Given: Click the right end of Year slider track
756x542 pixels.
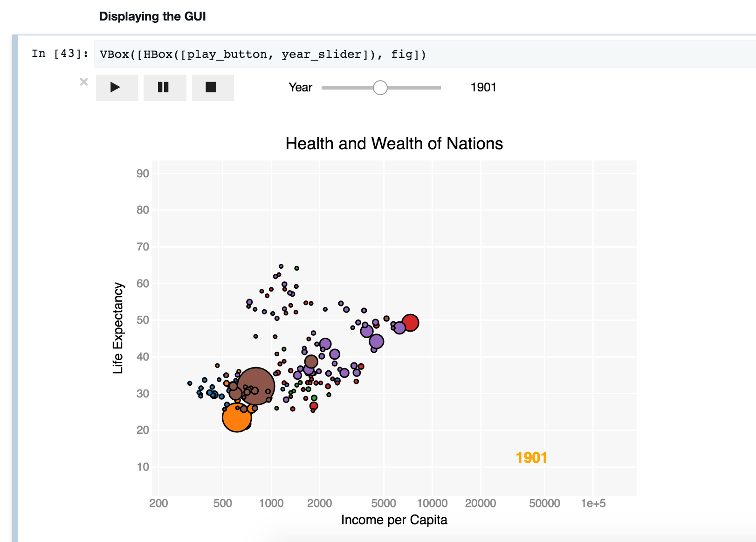Looking at the screenshot, I should point(439,88).
